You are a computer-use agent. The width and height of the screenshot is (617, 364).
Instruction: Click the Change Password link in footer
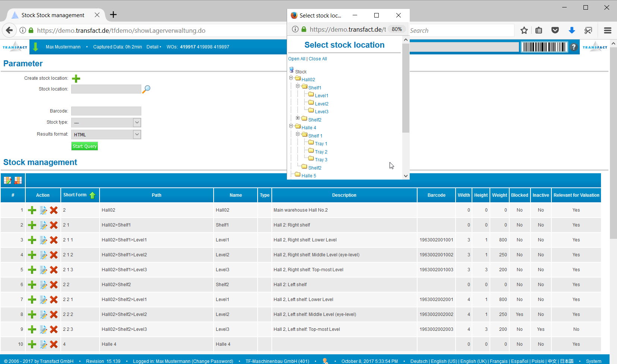pos(212,361)
